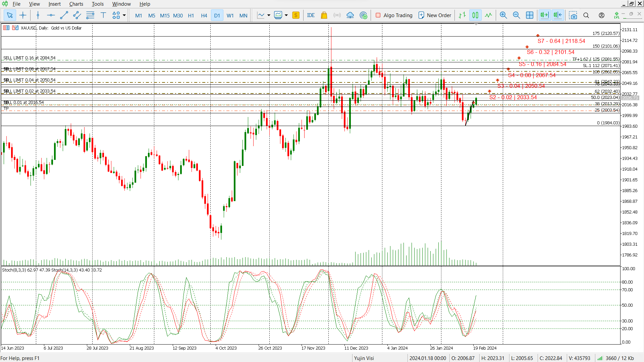Viewport: 644px width, 362px height.
Task: Select the cursor arrow tool
Action: 10,15
